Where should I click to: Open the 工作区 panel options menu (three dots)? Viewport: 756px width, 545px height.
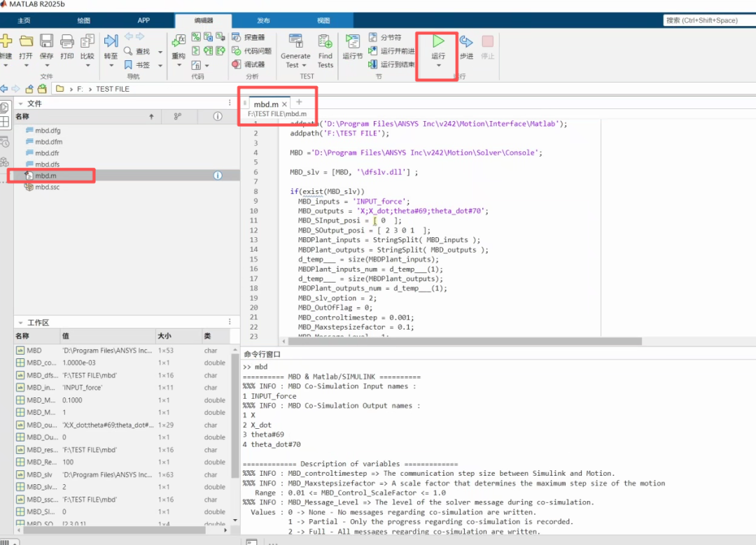point(230,322)
